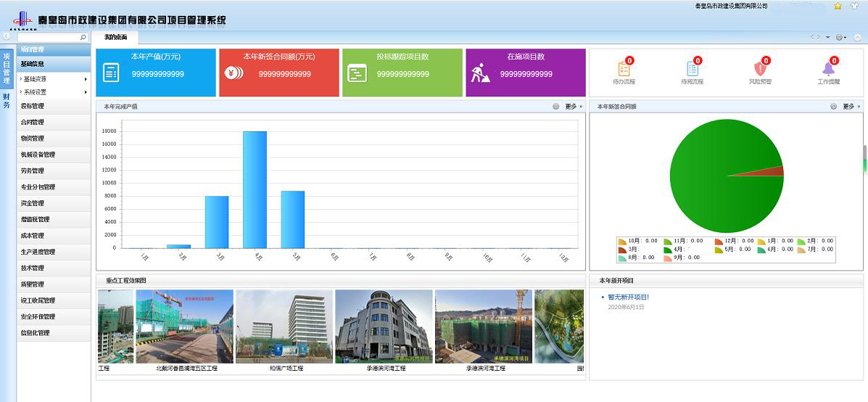The height and width of the screenshot is (402, 868).
Task: Click the shirt skin theme icon
Action: [x=854, y=6]
